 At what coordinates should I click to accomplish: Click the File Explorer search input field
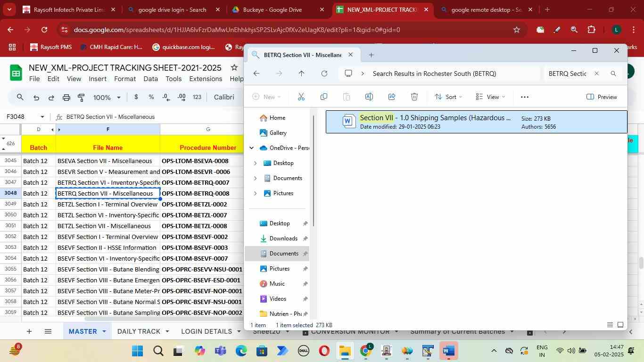point(567,74)
